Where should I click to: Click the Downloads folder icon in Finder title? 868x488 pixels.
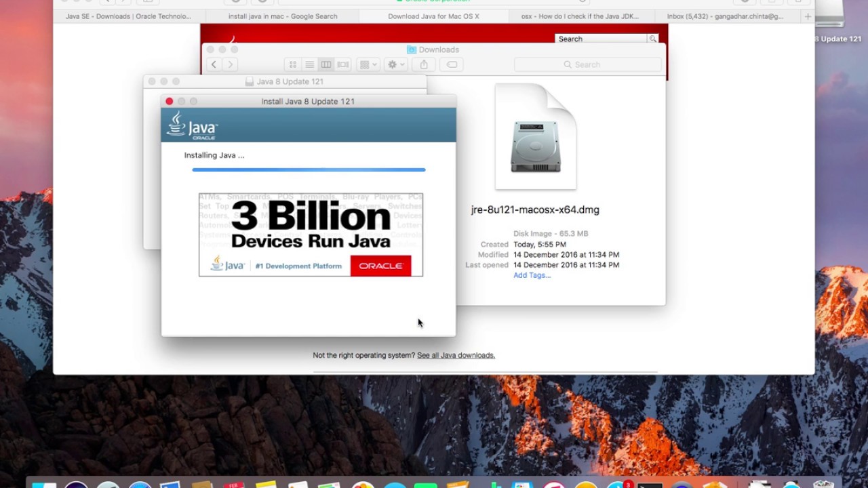(411, 49)
